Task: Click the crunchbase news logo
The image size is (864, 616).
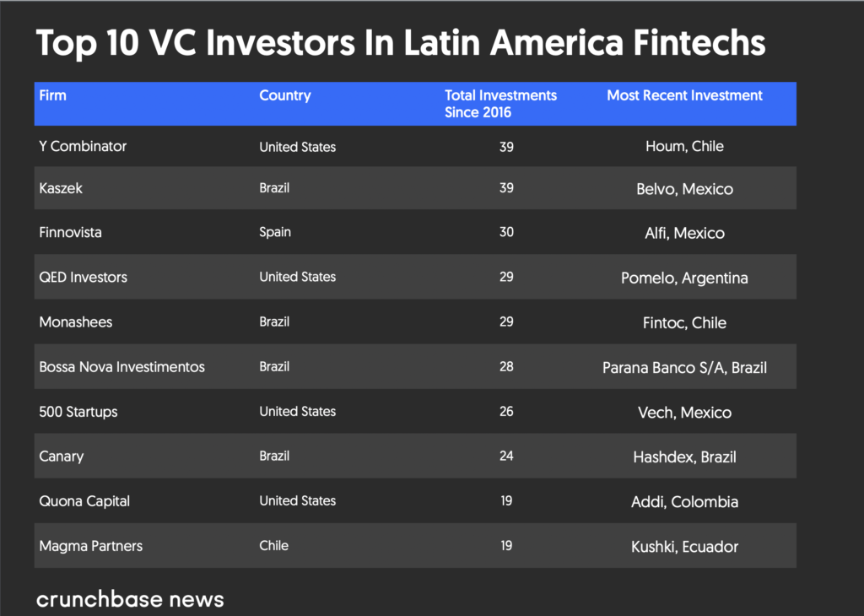Action: tap(130, 600)
